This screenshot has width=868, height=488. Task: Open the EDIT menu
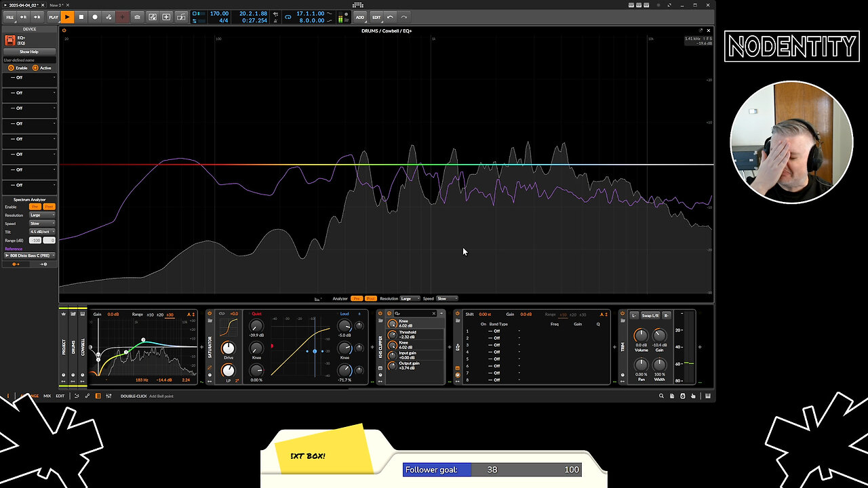point(376,17)
